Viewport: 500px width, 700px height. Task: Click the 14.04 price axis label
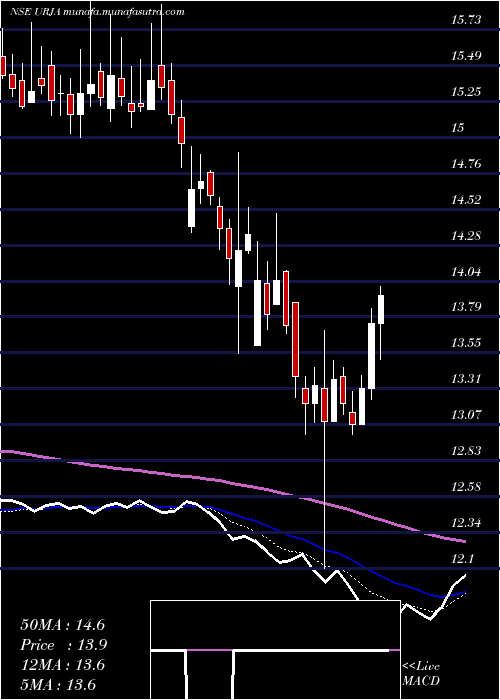point(467,271)
